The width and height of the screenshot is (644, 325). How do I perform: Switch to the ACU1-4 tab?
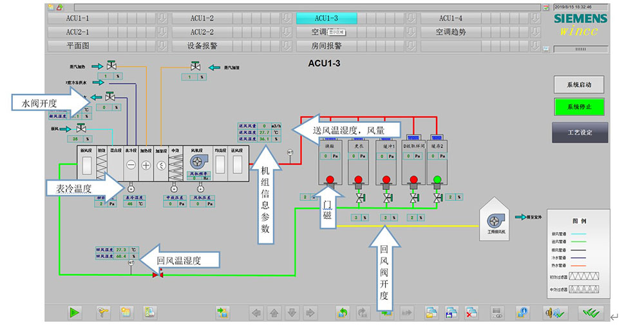pos(451,18)
